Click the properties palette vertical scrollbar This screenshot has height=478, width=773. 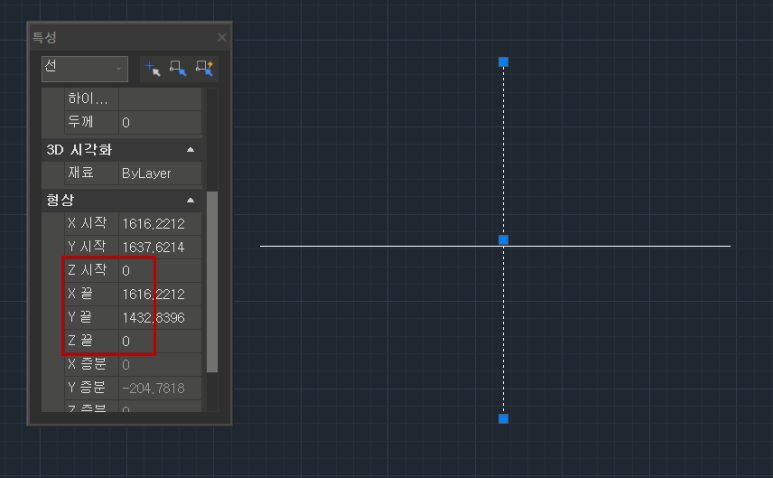[x=212, y=282]
